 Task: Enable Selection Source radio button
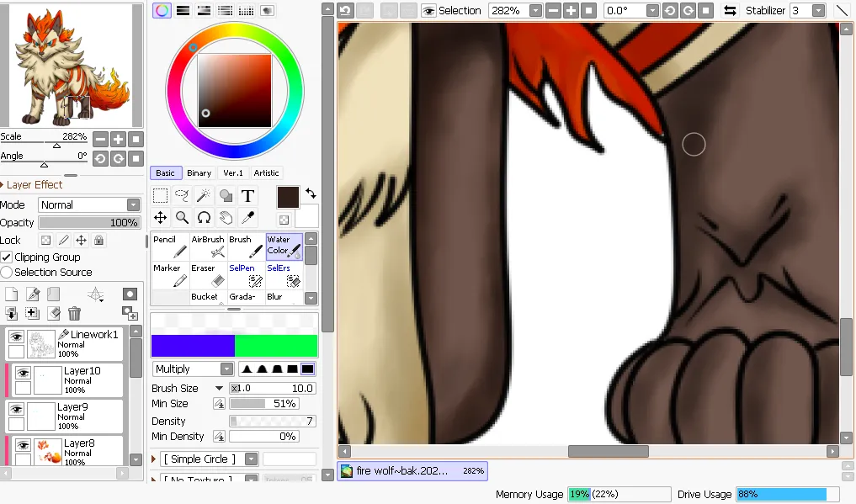pyautogui.click(x=7, y=272)
